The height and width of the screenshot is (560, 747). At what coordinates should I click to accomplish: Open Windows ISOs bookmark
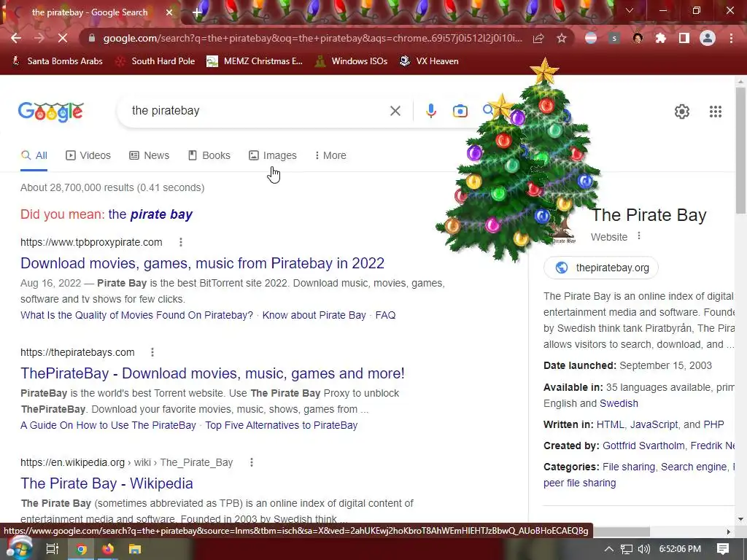coord(351,61)
